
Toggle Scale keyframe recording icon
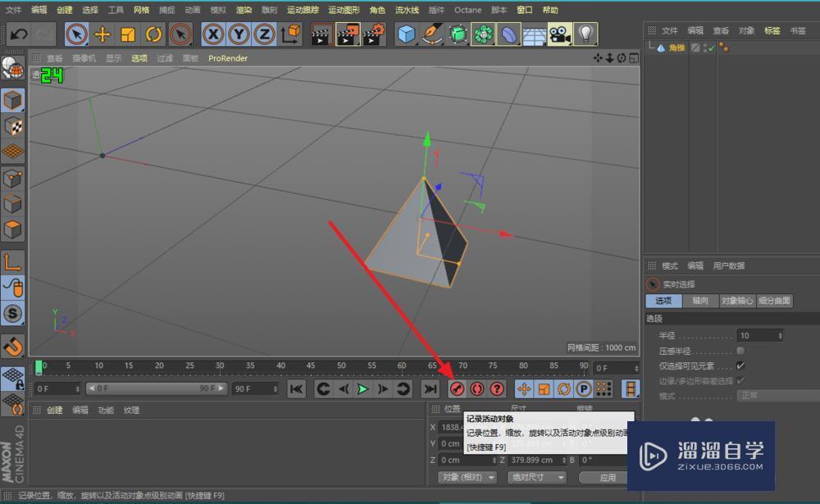(x=544, y=389)
